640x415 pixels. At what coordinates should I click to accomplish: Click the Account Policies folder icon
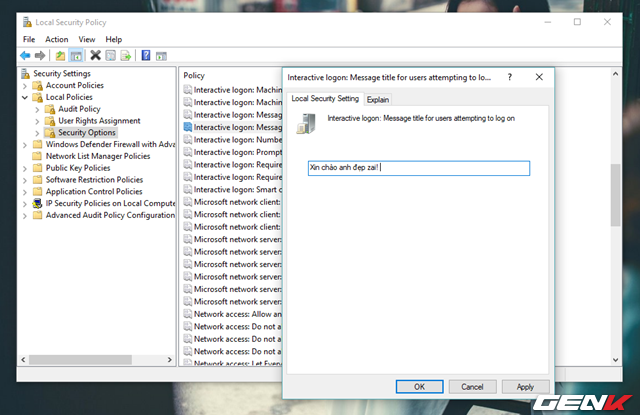38,85
